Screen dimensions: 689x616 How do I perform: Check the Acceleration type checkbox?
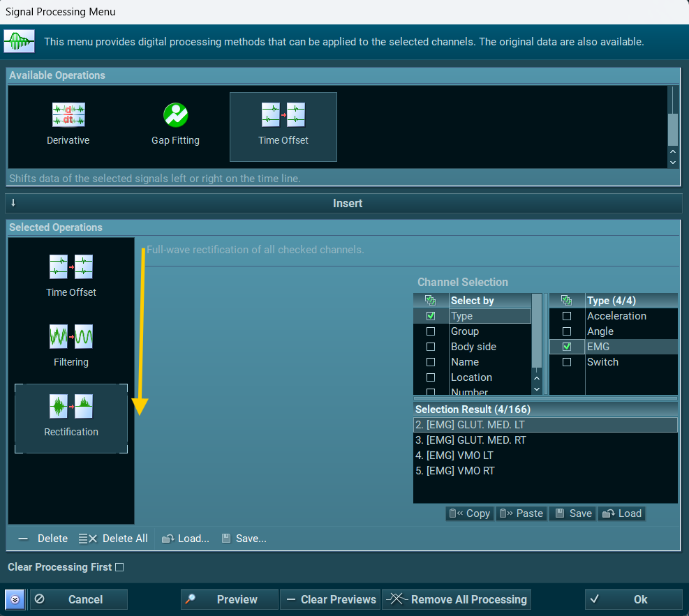[x=567, y=316]
